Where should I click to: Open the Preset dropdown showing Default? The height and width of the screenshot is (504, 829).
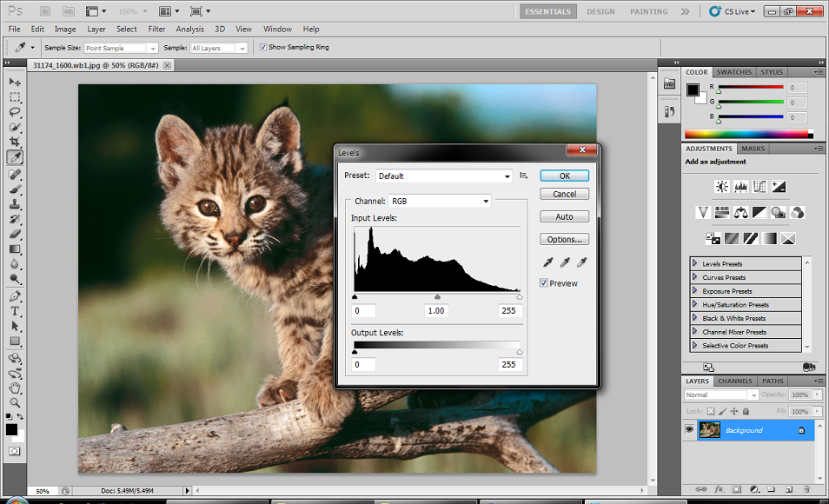coord(444,176)
